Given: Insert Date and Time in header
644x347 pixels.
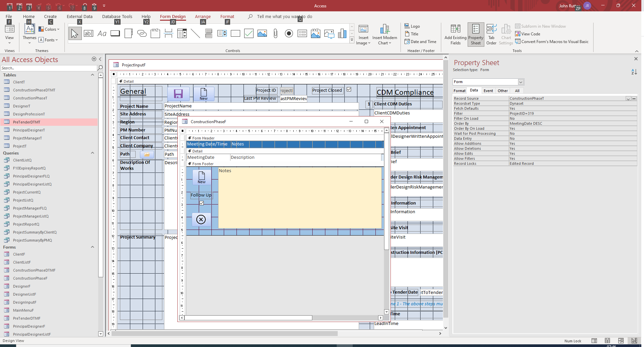Looking at the screenshot, I should pyautogui.click(x=421, y=41).
